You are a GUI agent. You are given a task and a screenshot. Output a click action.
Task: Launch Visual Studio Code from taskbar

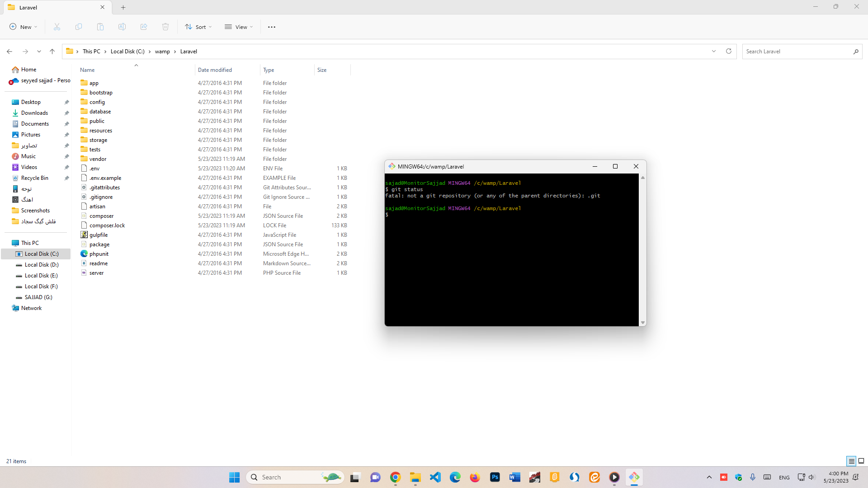point(435,477)
